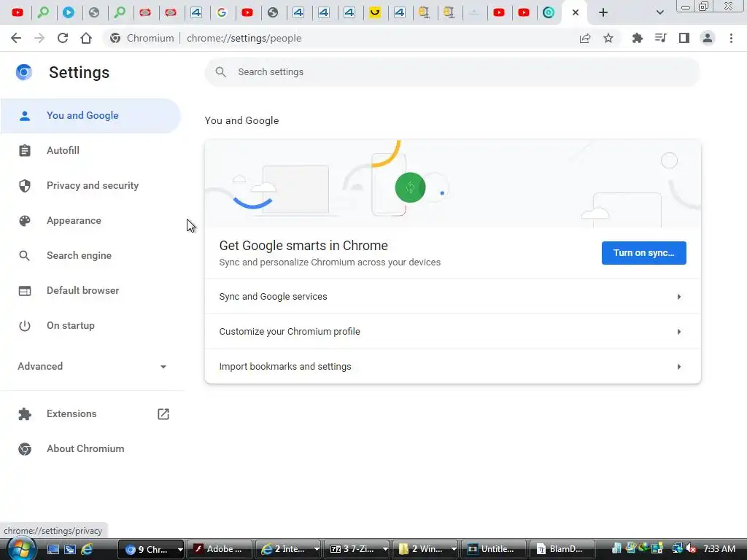Image resolution: width=747 pixels, height=560 pixels.
Task: Open the share this page icon
Action: point(585,38)
